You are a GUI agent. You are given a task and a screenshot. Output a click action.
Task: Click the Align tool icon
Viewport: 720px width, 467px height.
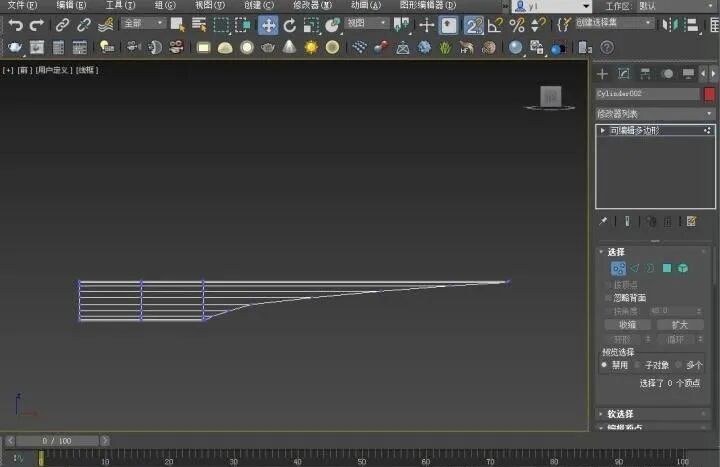click(x=691, y=25)
